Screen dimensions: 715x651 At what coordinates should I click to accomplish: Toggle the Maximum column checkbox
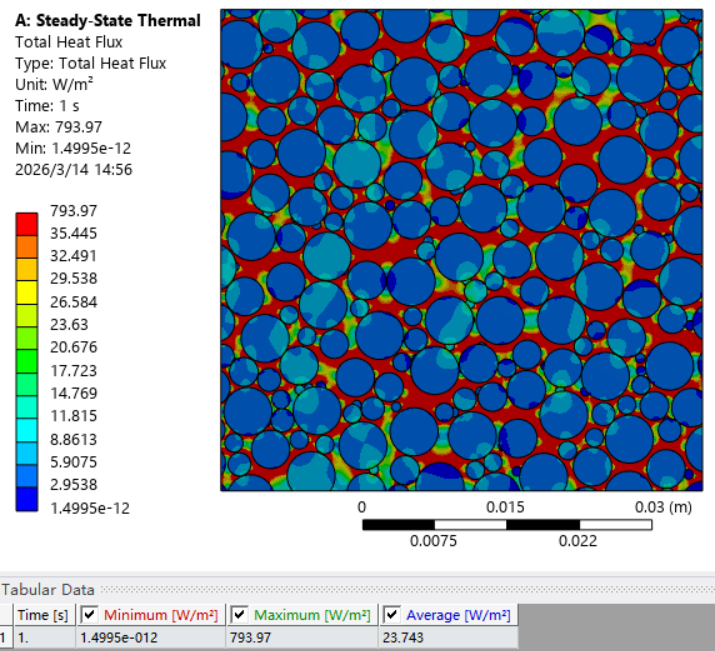pyautogui.click(x=239, y=615)
